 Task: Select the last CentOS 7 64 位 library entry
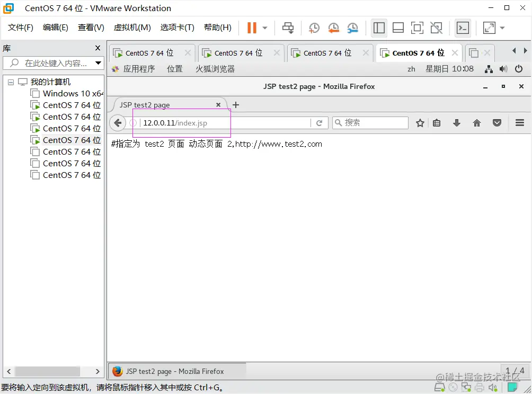pyautogui.click(x=66, y=175)
